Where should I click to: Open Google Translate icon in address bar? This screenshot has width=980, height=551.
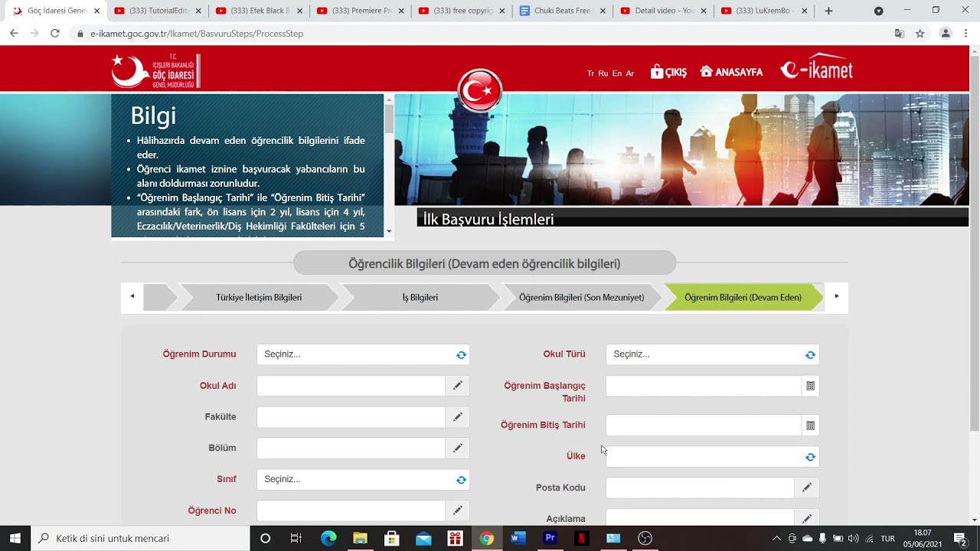(900, 34)
